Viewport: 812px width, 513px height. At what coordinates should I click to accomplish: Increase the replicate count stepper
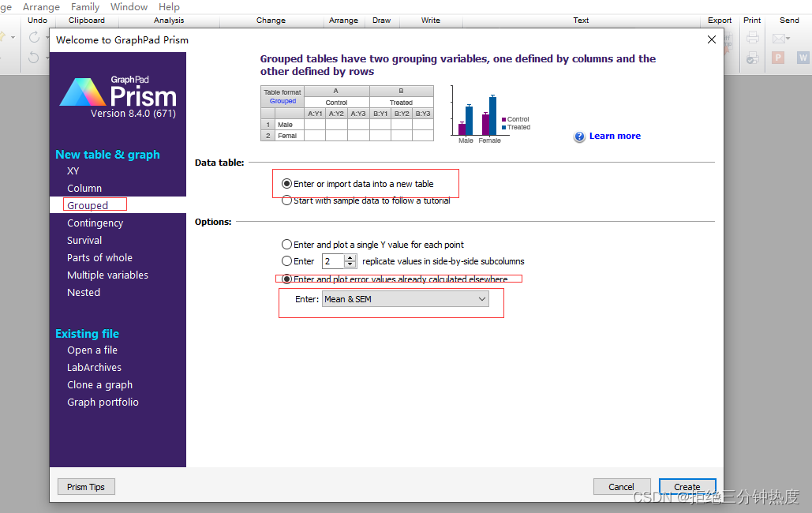click(x=350, y=257)
